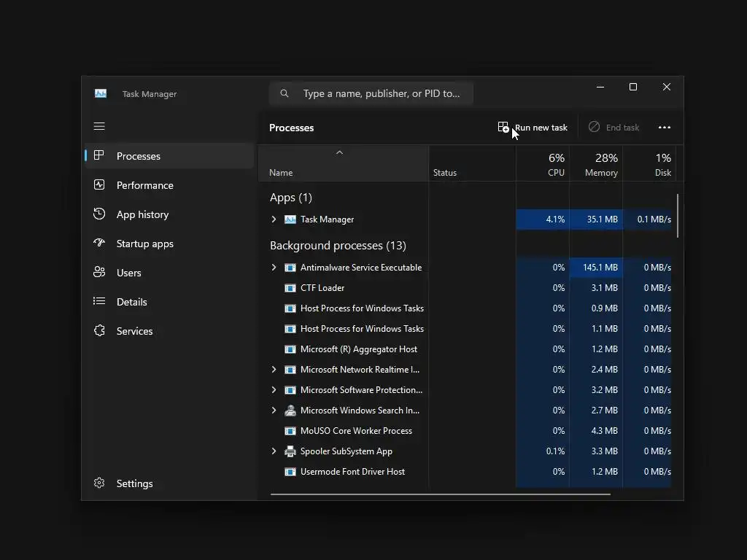Image resolution: width=747 pixels, height=560 pixels.
Task: Click the Task Manager app row icon
Action: (x=290, y=219)
